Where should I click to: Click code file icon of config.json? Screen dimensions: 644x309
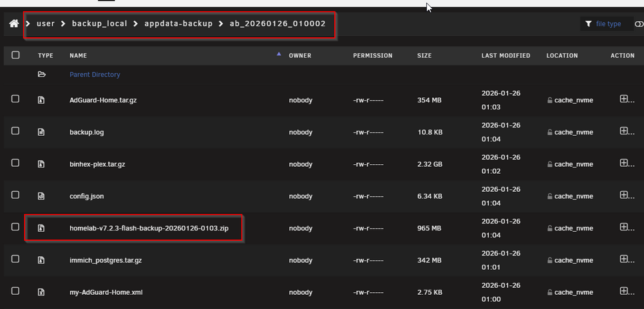coord(41,196)
